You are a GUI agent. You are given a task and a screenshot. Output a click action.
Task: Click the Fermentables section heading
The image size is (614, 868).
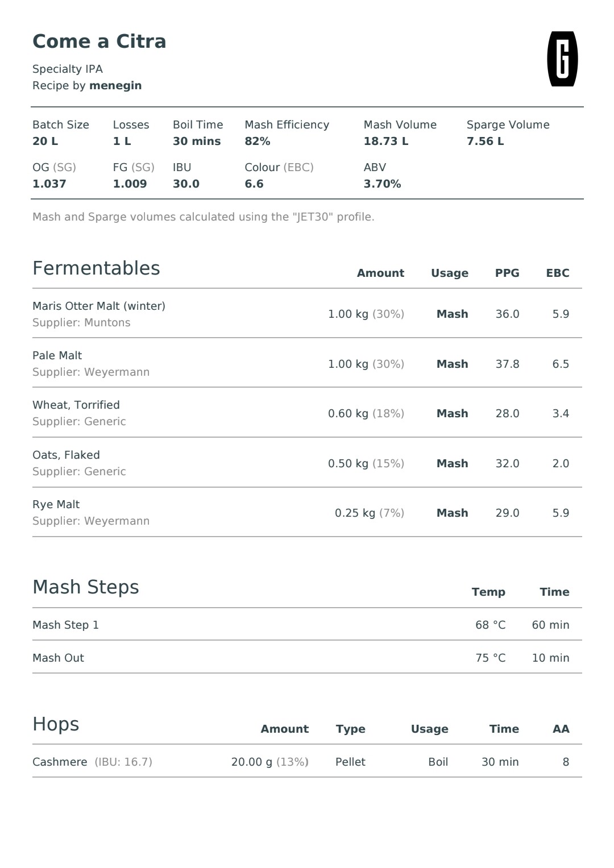click(x=96, y=268)
